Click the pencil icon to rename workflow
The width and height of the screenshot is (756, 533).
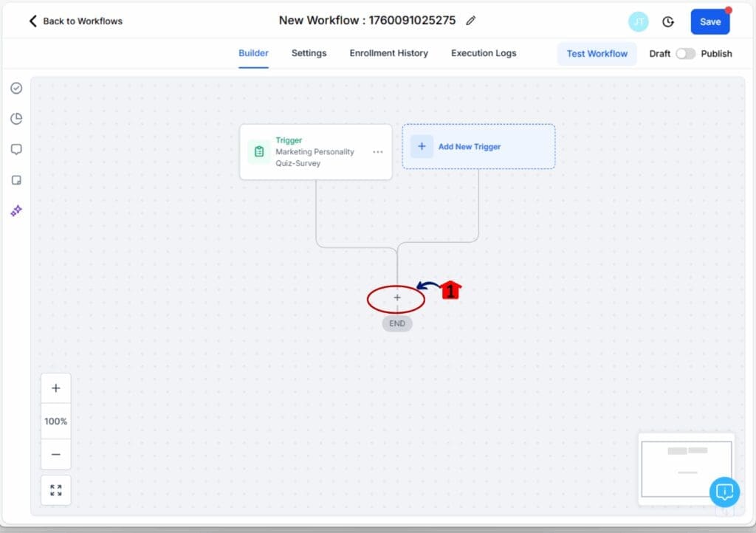coord(471,21)
